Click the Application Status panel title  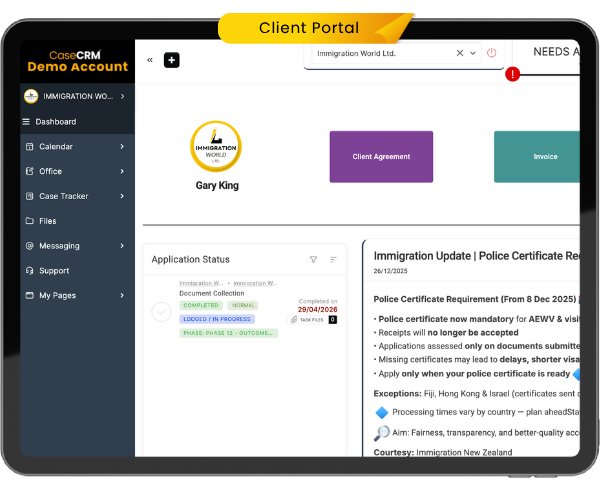(191, 260)
